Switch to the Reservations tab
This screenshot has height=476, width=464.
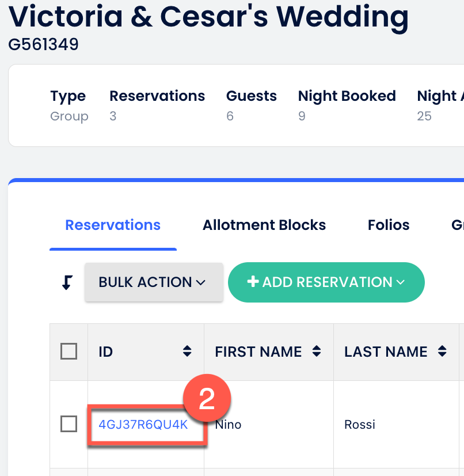(x=113, y=225)
